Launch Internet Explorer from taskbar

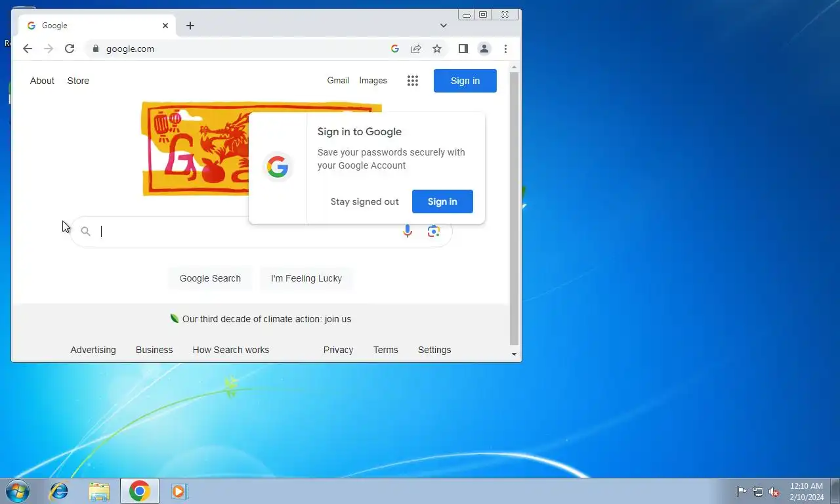59,491
